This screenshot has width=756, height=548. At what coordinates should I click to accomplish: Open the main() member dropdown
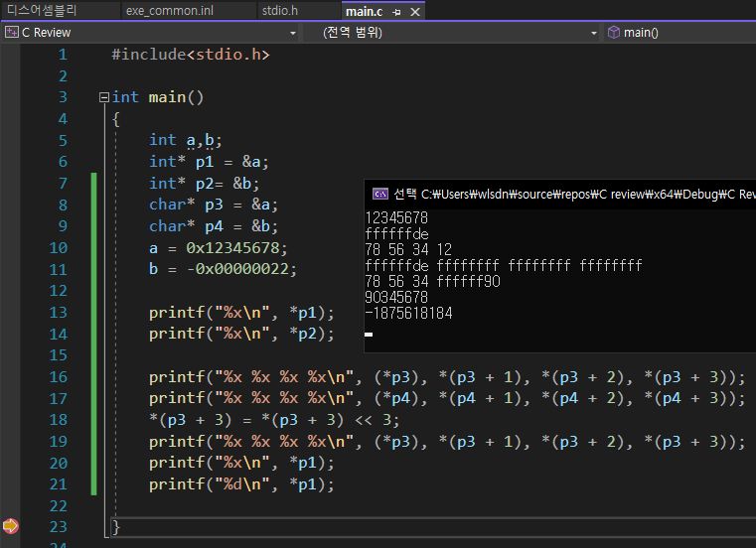click(x=680, y=33)
